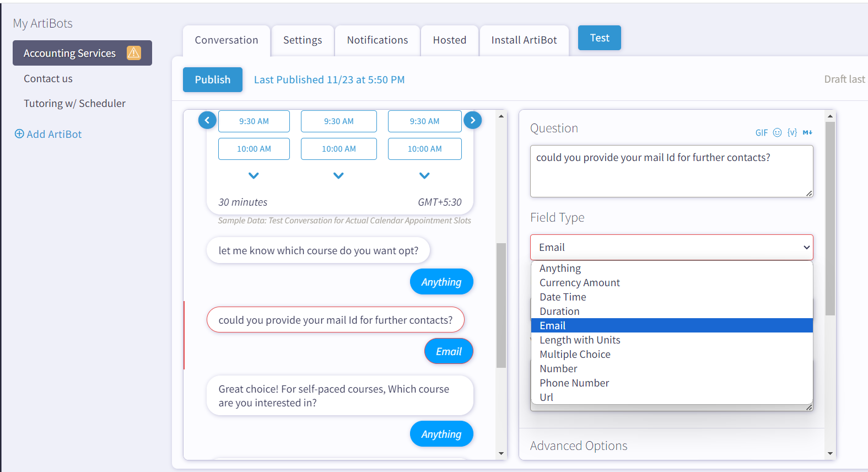Go to next calendar time slots

click(472, 120)
